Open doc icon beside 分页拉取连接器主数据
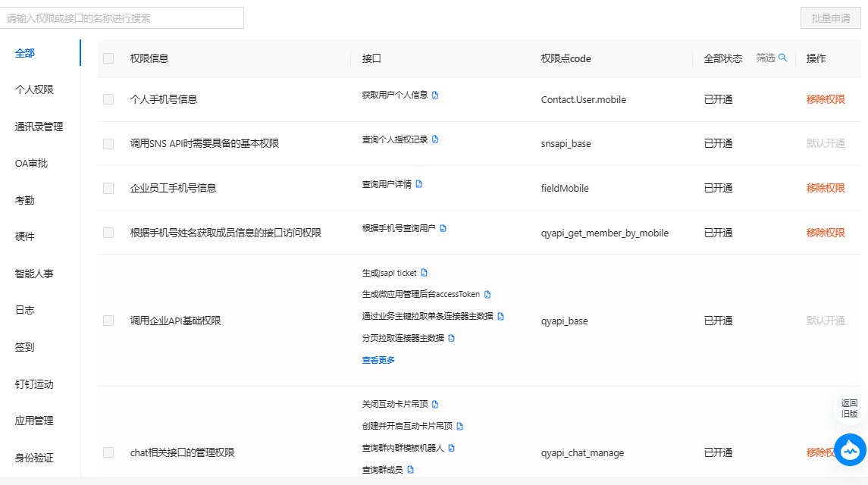868x485 pixels. (452, 338)
